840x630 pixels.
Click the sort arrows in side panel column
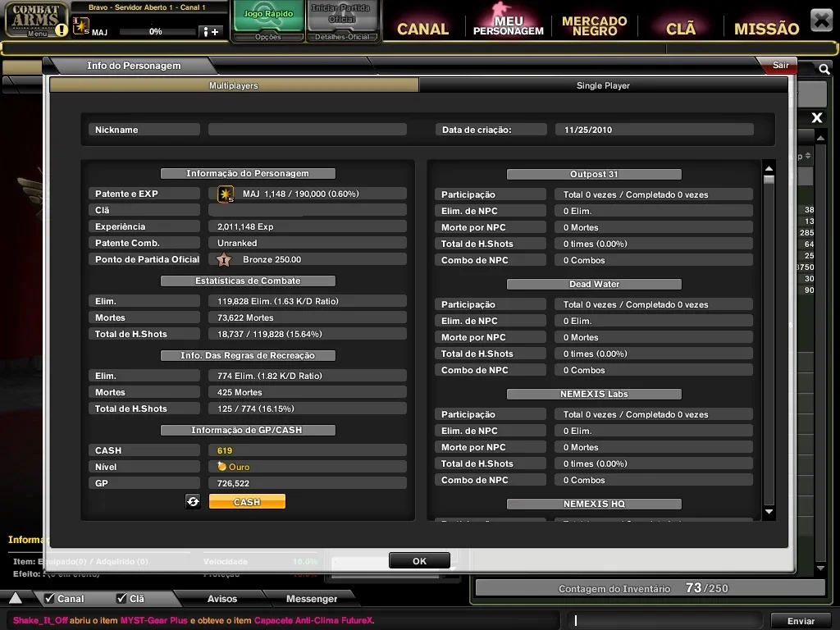click(808, 156)
